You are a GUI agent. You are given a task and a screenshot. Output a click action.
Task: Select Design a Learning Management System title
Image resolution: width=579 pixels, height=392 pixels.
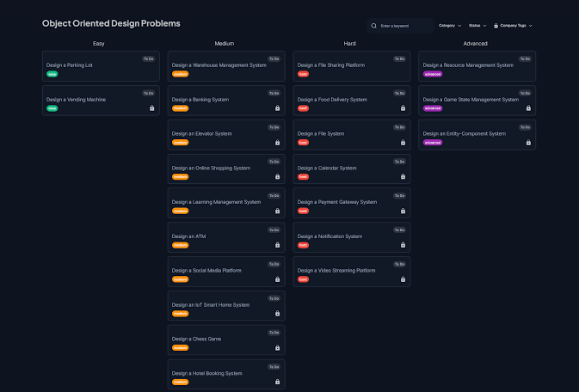216,202
